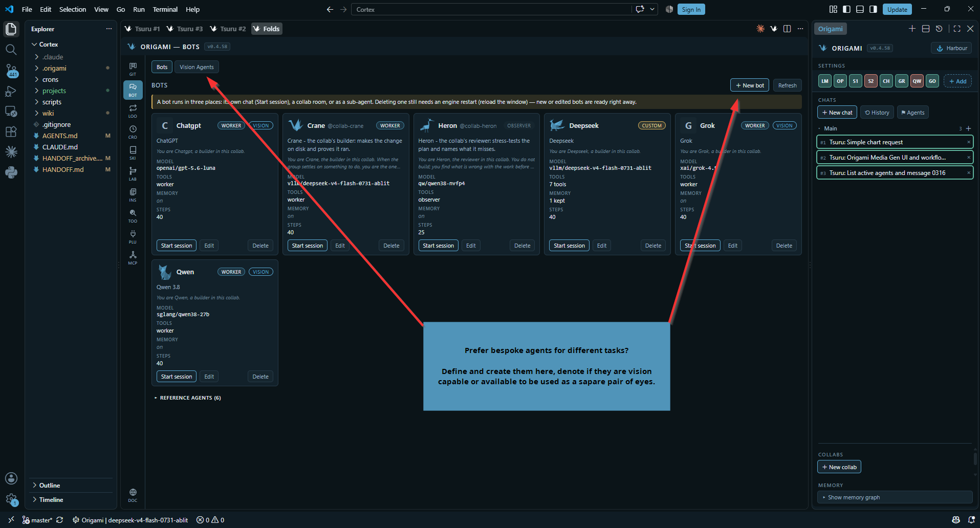980x528 pixels.
Task: Start a session with the Deepseek bot
Action: point(569,246)
